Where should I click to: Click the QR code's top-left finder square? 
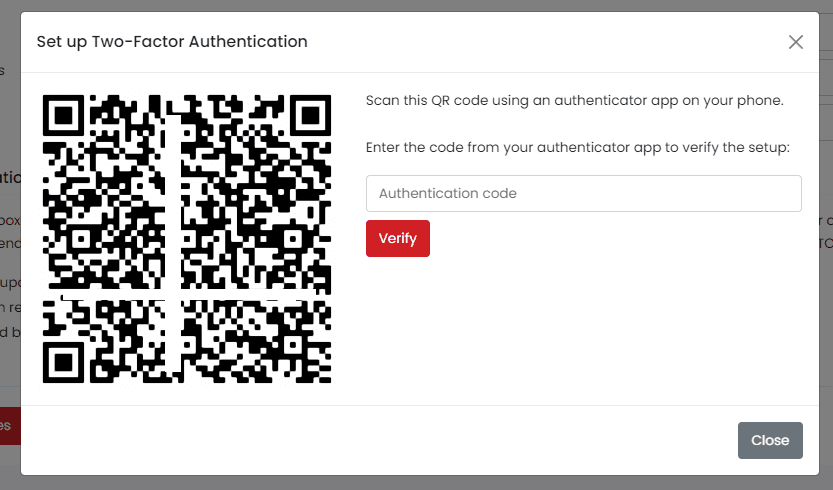click(x=62, y=114)
